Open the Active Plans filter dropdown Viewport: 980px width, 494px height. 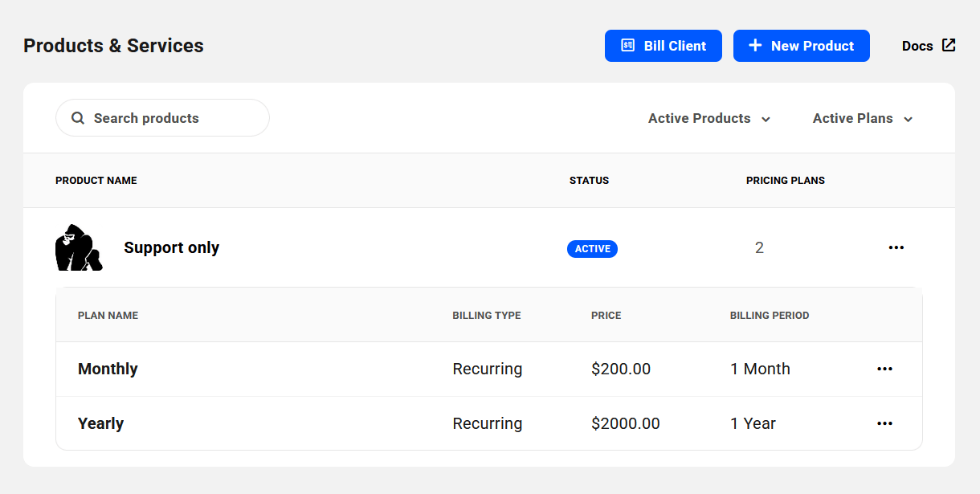(x=863, y=118)
